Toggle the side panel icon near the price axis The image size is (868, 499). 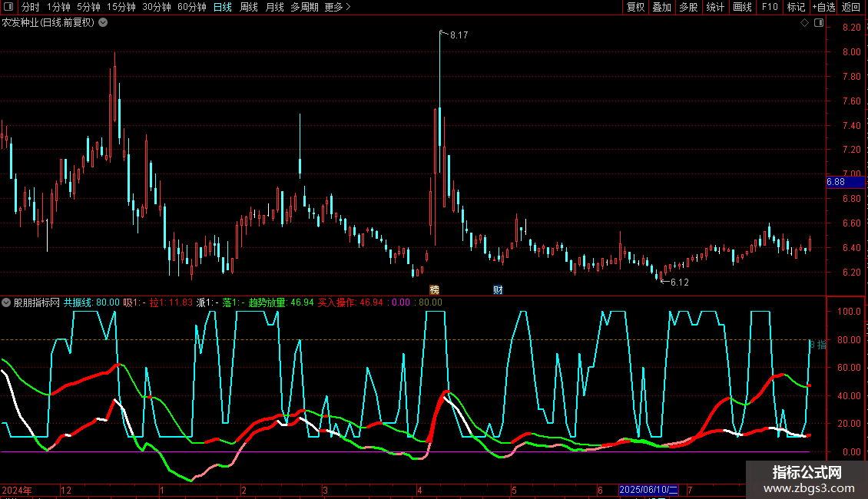(x=819, y=22)
